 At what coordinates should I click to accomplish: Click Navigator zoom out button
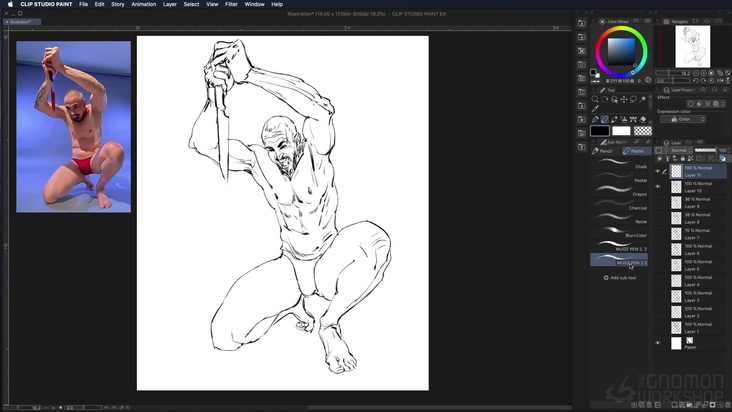[696, 73]
